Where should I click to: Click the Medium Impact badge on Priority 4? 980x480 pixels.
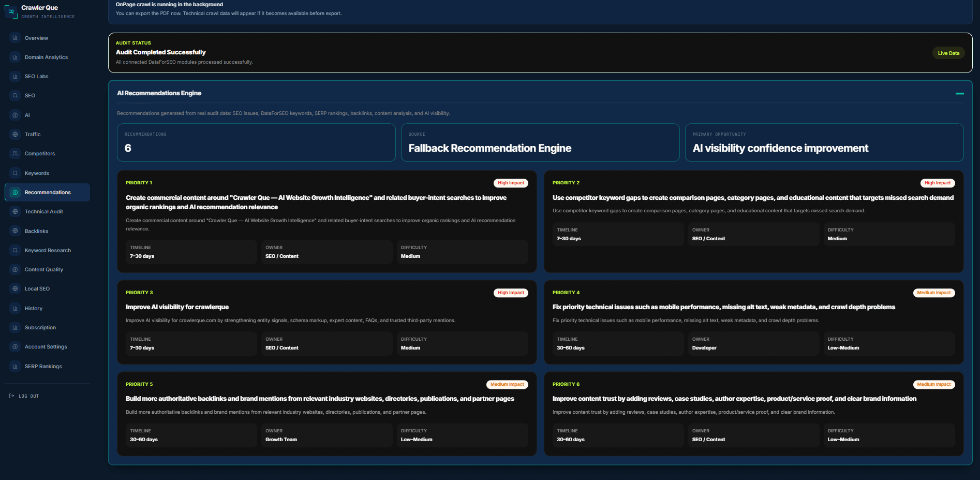pos(934,293)
